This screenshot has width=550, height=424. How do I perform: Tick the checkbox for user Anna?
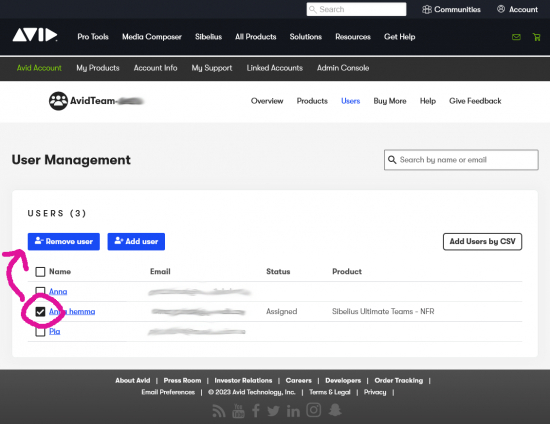pos(40,291)
